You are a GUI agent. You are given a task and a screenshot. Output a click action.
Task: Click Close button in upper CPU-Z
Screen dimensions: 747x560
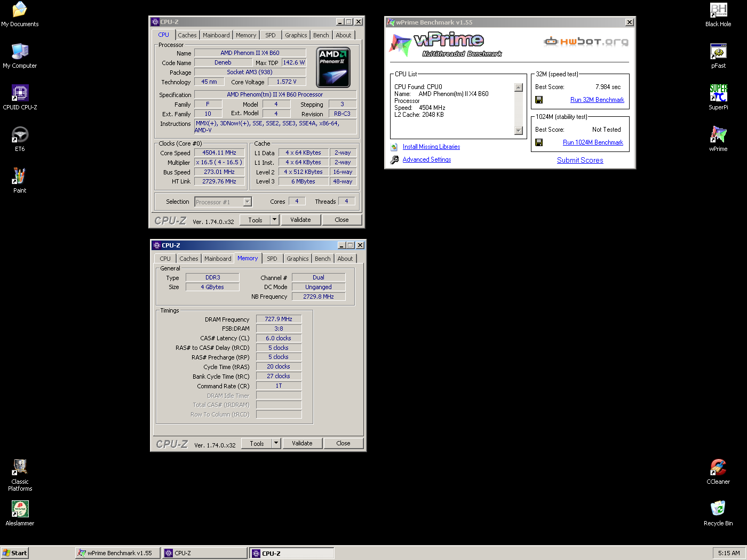pos(341,220)
